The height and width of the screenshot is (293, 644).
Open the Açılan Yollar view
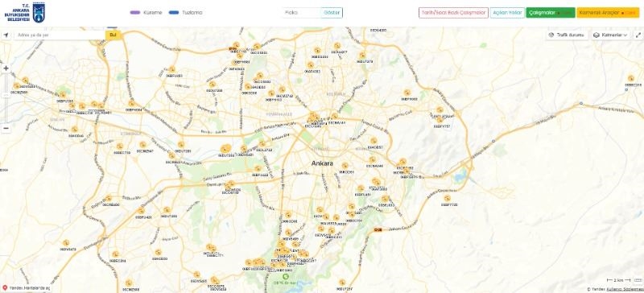click(507, 13)
